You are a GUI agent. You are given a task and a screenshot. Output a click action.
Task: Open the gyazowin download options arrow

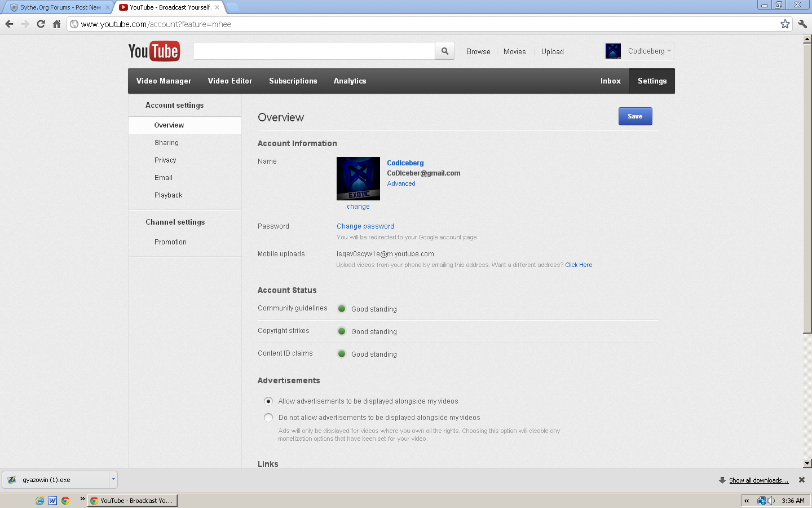click(113, 480)
